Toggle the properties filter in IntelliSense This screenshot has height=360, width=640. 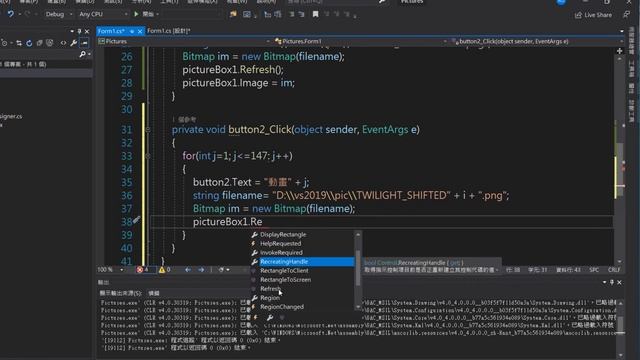click(269, 317)
